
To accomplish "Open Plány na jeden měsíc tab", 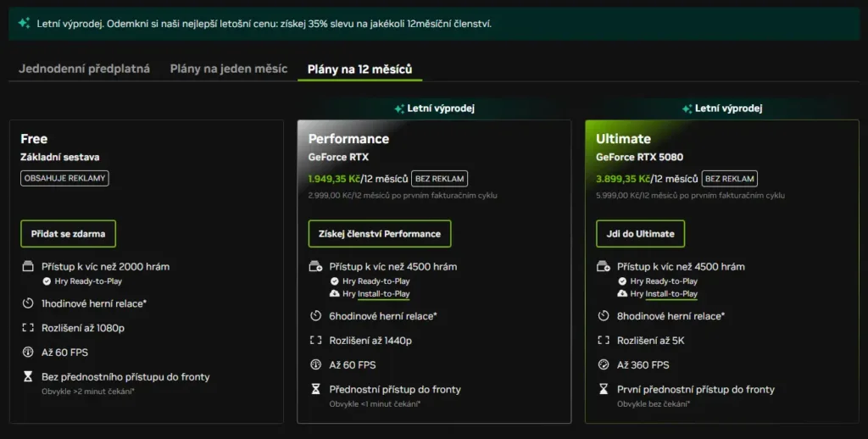I will [x=229, y=69].
